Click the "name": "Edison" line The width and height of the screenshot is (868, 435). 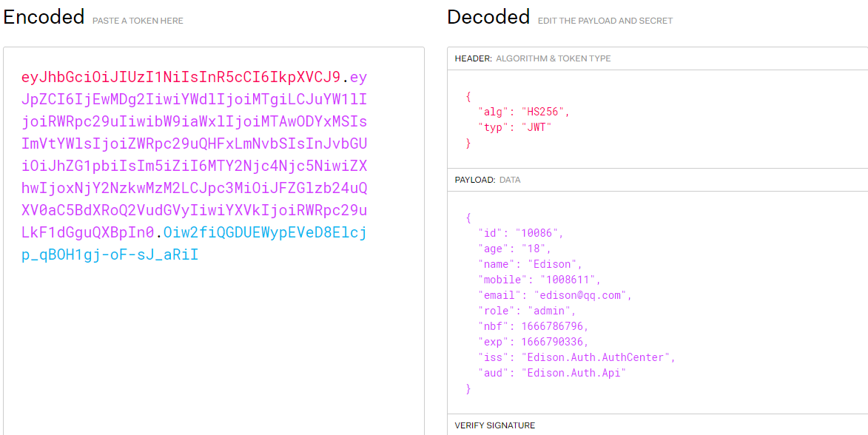click(530, 265)
